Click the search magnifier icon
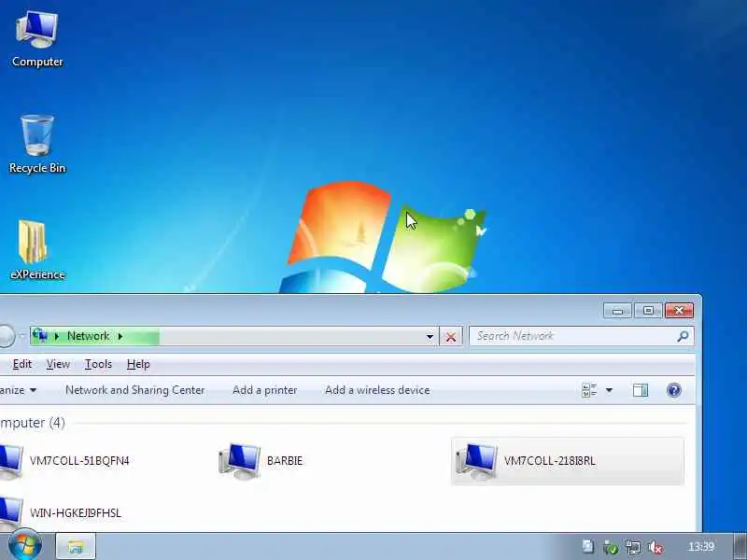This screenshot has height=560, width=747. pos(683,336)
